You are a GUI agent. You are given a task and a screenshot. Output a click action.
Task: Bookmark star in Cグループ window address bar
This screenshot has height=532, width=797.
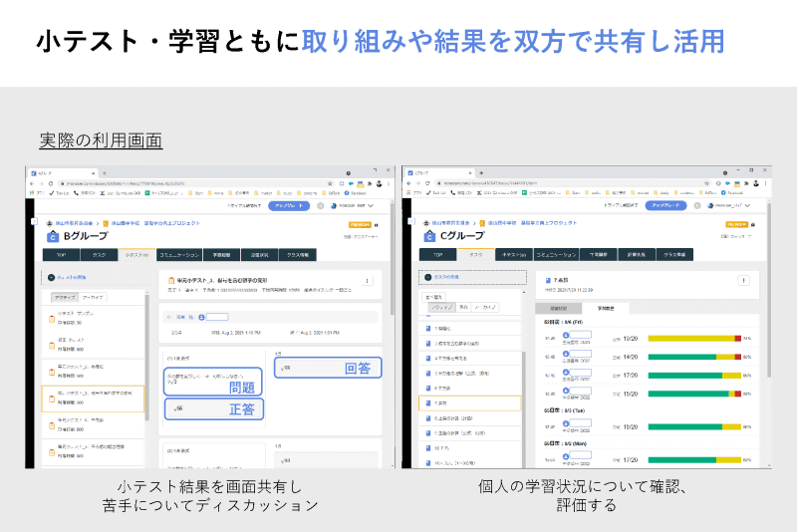[707, 183]
